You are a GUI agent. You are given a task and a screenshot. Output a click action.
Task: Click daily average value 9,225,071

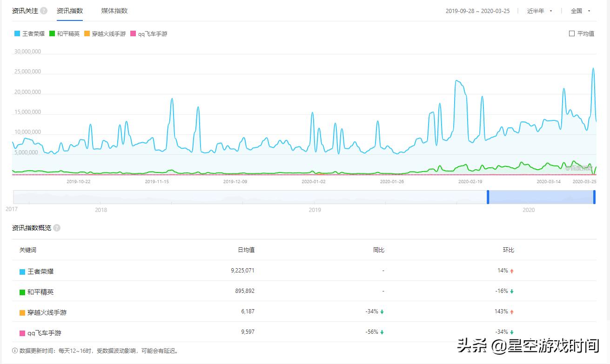(x=242, y=270)
